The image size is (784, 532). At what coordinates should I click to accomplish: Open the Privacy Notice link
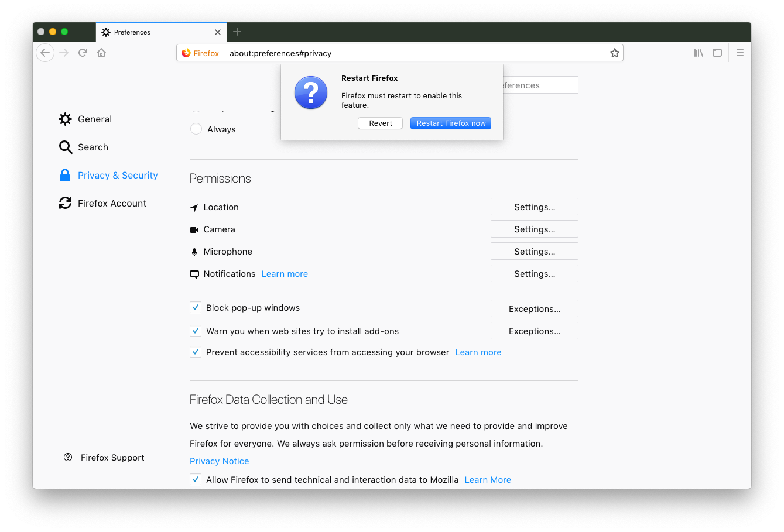click(220, 461)
